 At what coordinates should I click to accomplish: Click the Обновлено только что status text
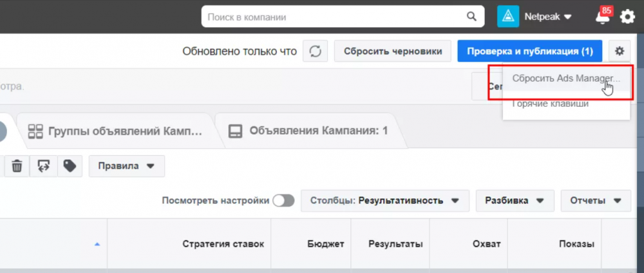coord(240,52)
